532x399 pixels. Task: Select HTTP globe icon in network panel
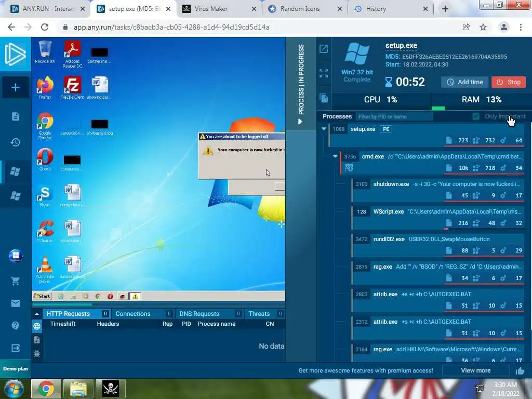pyautogui.click(x=37, y=326)
